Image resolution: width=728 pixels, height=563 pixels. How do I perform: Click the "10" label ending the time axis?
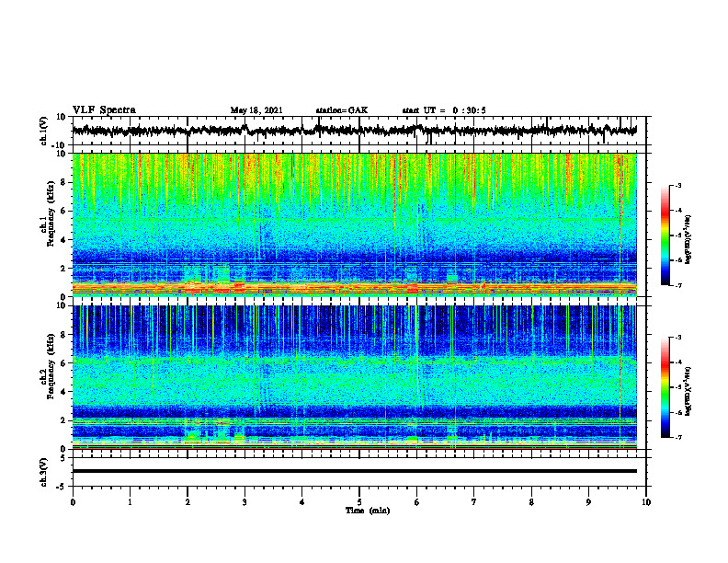tap(646, 502)
